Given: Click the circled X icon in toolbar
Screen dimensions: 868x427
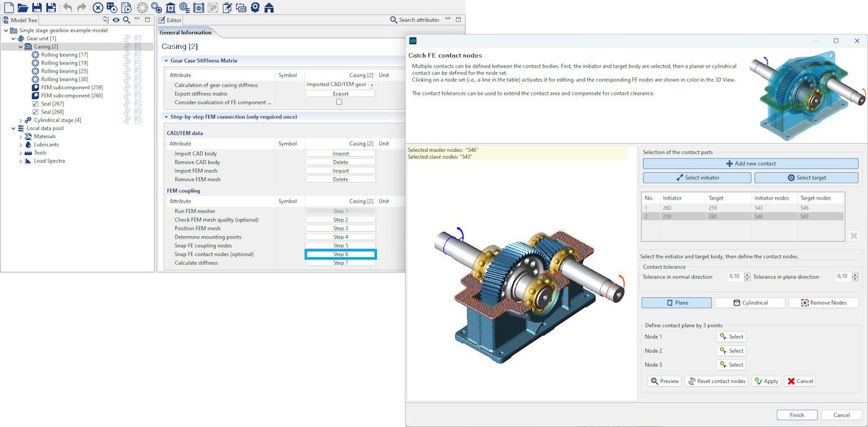Looking at the screenshot, I should pyautogui.click(x=98, y=7).
